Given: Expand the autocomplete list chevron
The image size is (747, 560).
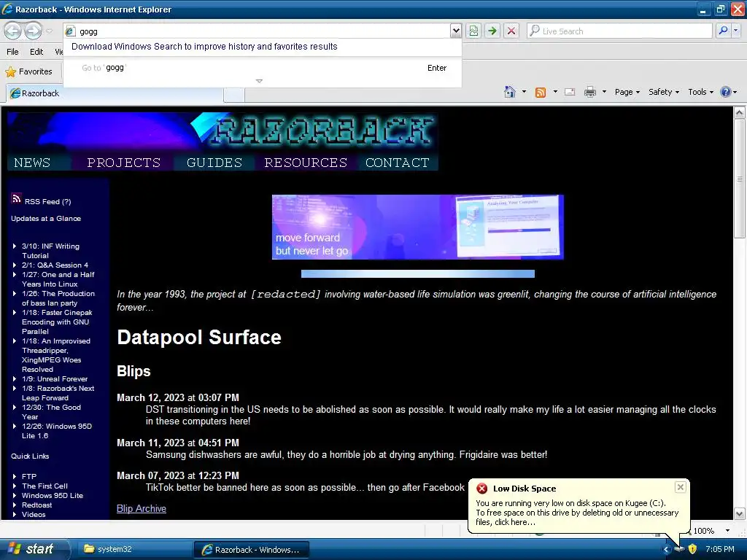Looking at the screenshot, I should click(259, 81).
